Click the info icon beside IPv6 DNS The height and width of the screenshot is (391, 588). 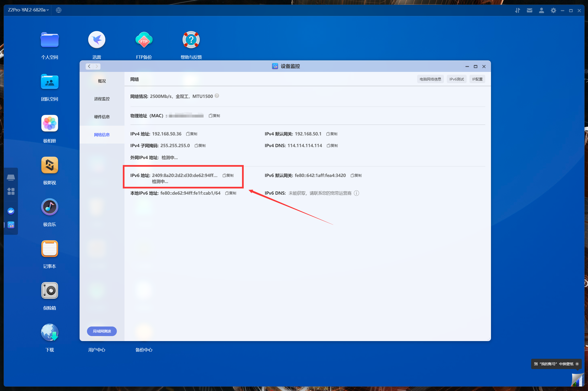(x=356, y=193)
